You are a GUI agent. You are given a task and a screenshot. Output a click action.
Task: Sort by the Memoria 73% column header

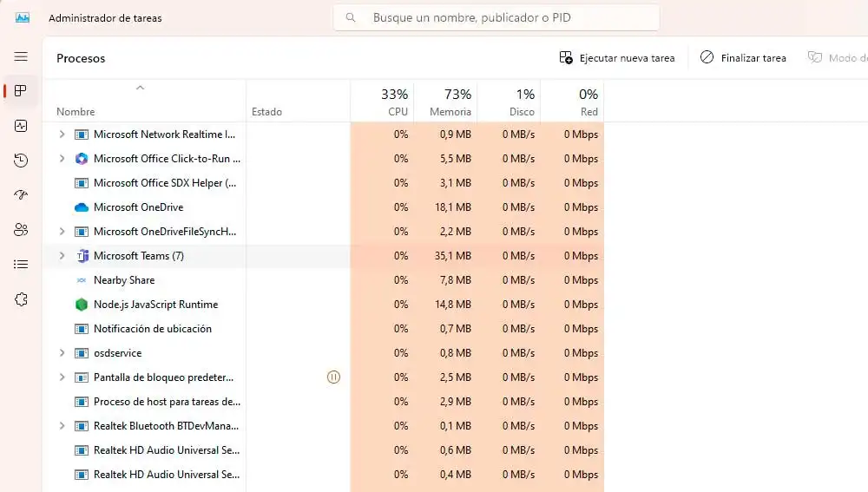pos(445,102)
